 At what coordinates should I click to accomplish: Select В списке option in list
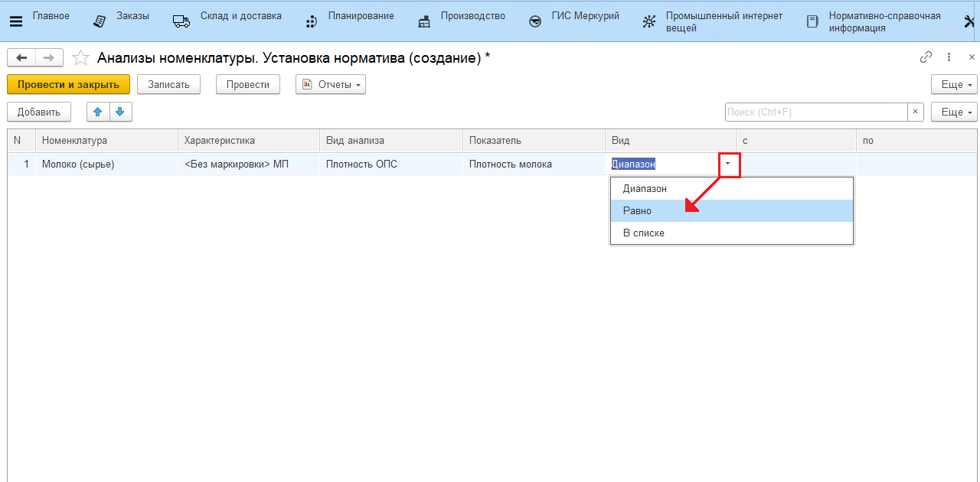(643, 233)
